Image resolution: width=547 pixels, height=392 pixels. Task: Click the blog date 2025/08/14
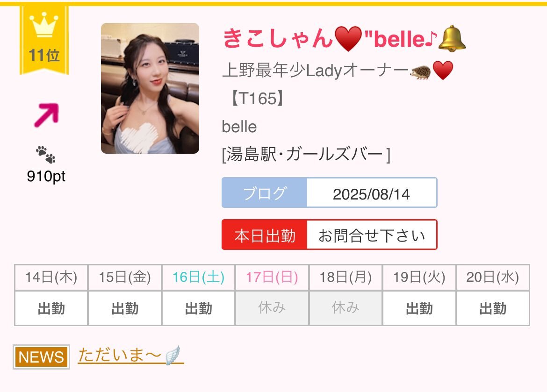[x=372, y=194]
